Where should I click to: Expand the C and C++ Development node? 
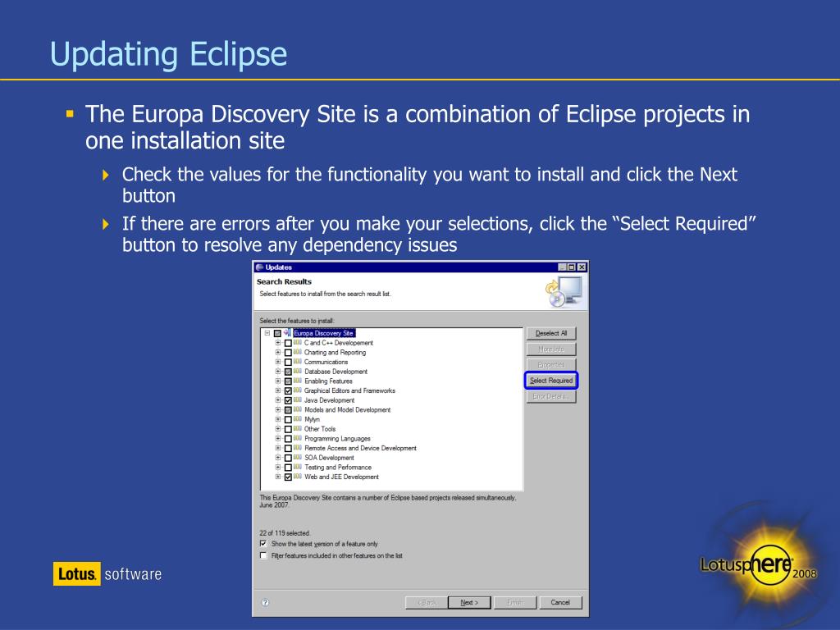[x=278, y=342]
